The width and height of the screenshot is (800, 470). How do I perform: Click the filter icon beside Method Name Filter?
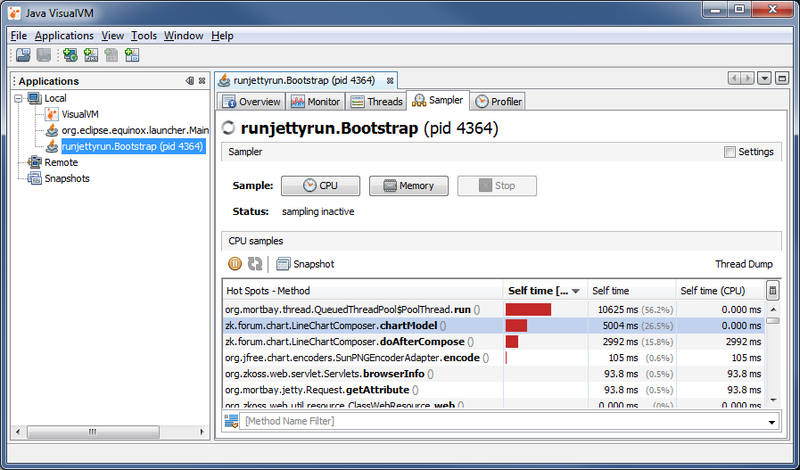[231, 422]
